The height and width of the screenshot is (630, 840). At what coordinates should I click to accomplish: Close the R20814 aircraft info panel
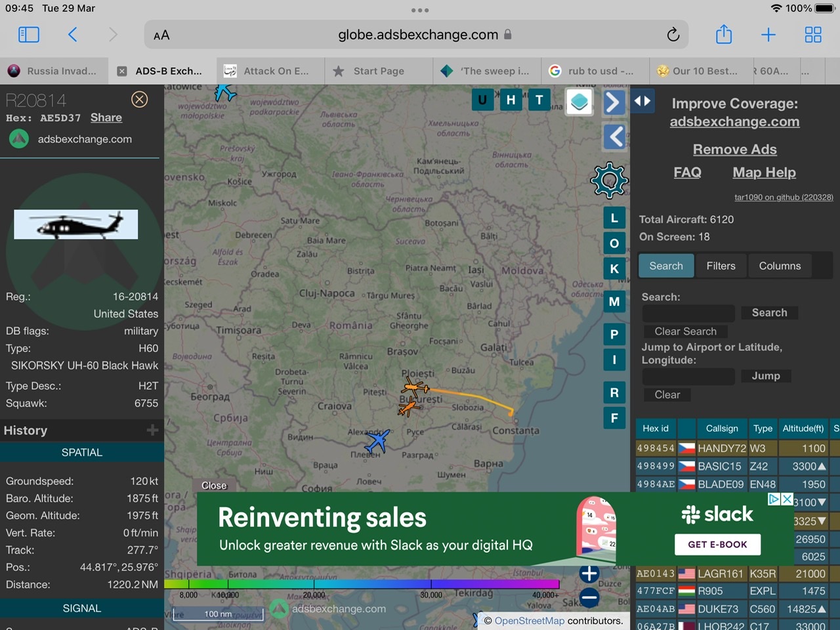click(139, 100)
